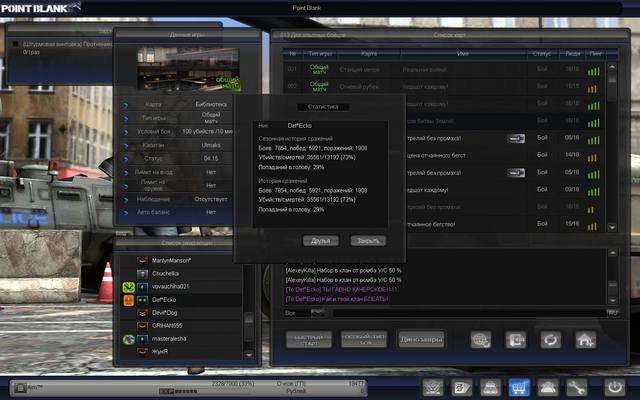The width and height of the screenshot is (640, 400).
Task: Click the rank icon of MarilynManson*
Action: coord(142,260)
